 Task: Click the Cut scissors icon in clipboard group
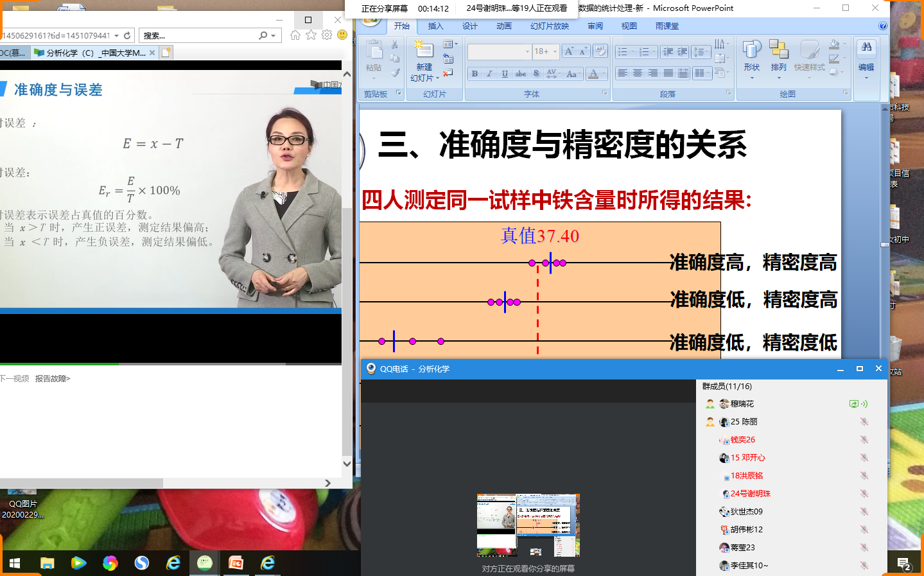coord(395,45)
